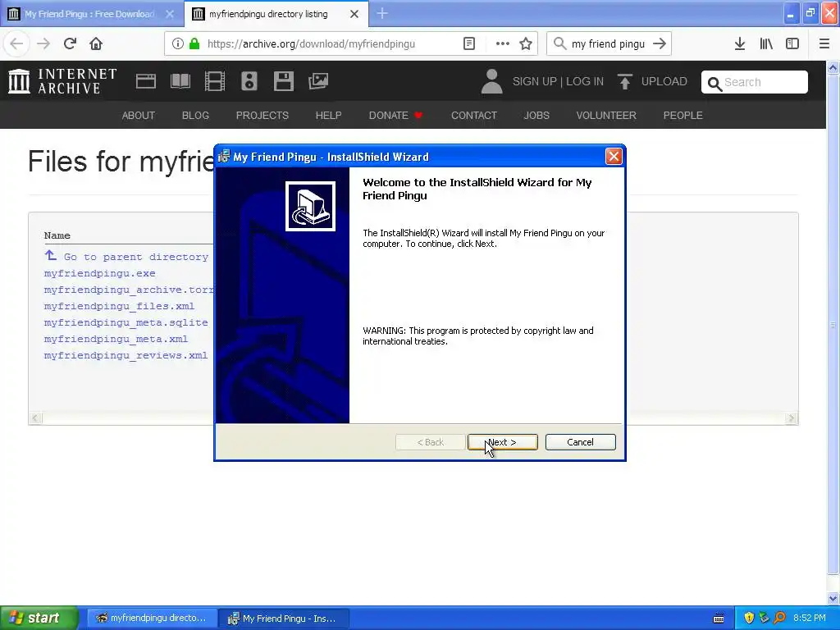Open the HELP menu item

tap(328, 115)
